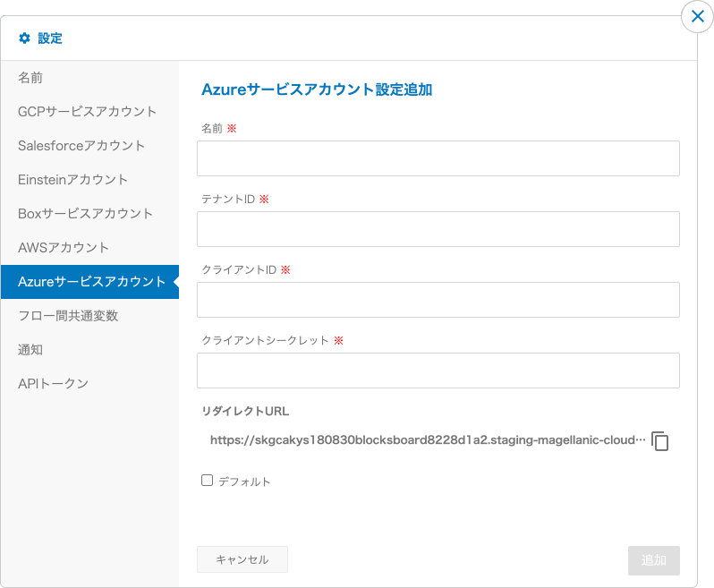Focus the 名前 input field
Image resolution: width=714 pixels, height=588 pixels.
point(438,158)
